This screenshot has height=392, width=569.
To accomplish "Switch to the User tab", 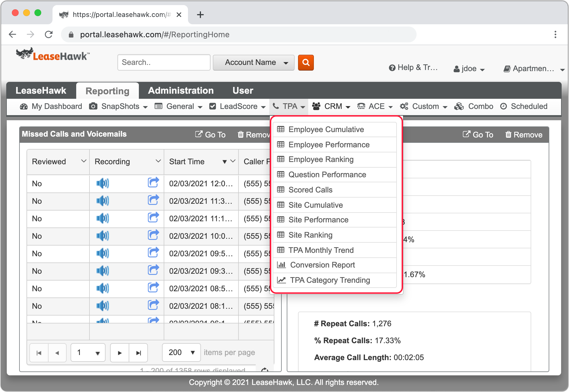I will pyautogui.click(x=243, y=91).
